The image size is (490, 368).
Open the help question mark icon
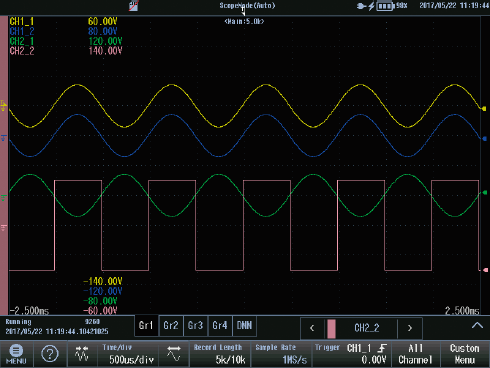tap(50, 354)
